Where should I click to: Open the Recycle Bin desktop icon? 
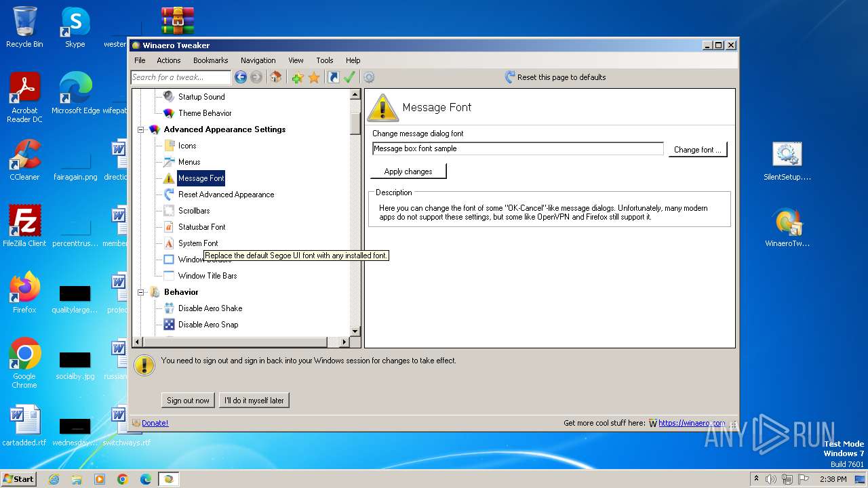(x=24, y=27)
